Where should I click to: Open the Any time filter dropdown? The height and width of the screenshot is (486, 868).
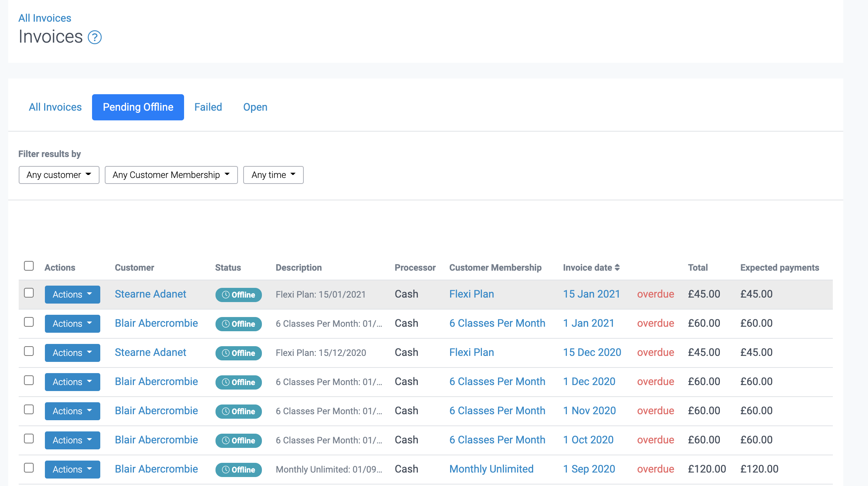coord(273,175)
